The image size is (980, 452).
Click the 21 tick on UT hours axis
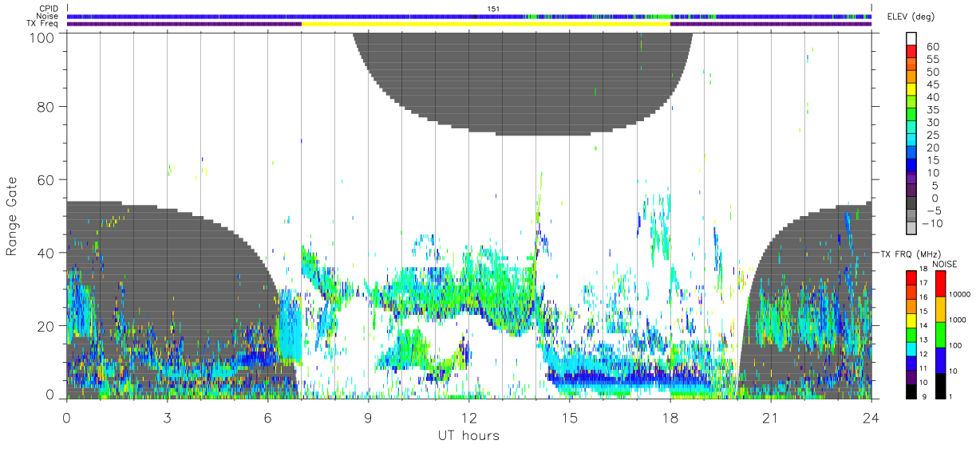pyautogui.click(x=771, y=417)
